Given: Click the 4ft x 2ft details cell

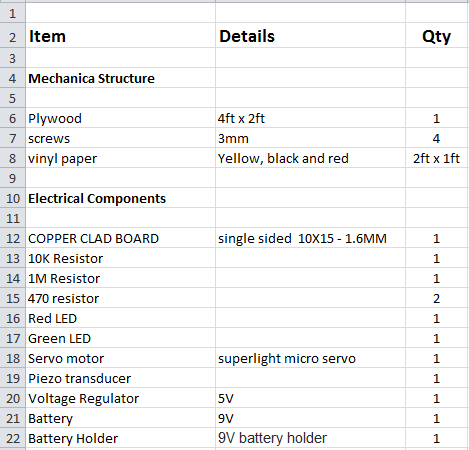Looking at the screenshot, I should tap(310, 118).
